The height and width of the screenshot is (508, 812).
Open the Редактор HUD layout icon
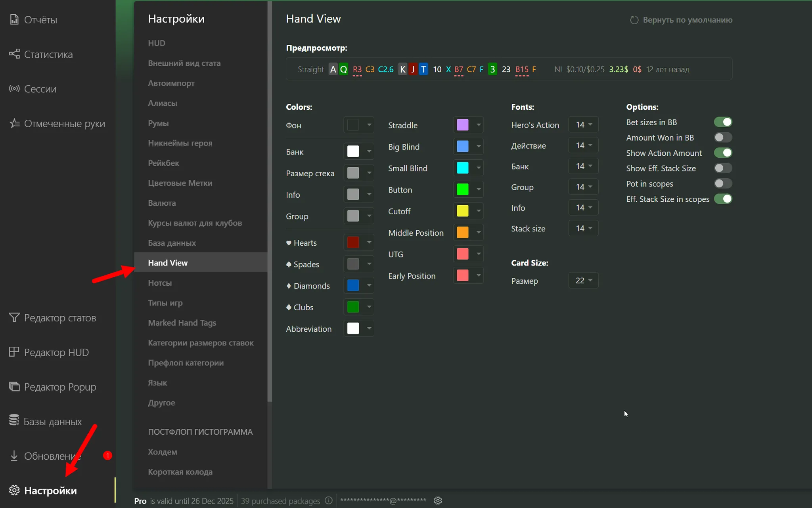(14, 352)
